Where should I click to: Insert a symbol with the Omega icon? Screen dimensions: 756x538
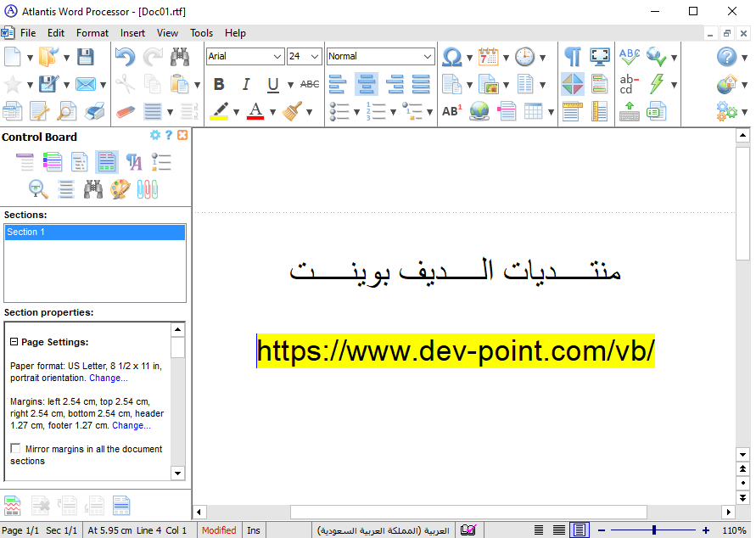click(x=451, y=57)
